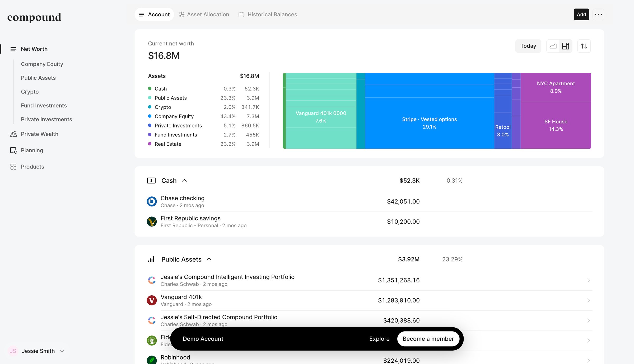The image size is (634, 364).
Task: Click the Become a member button
Action: pos(428,339)
